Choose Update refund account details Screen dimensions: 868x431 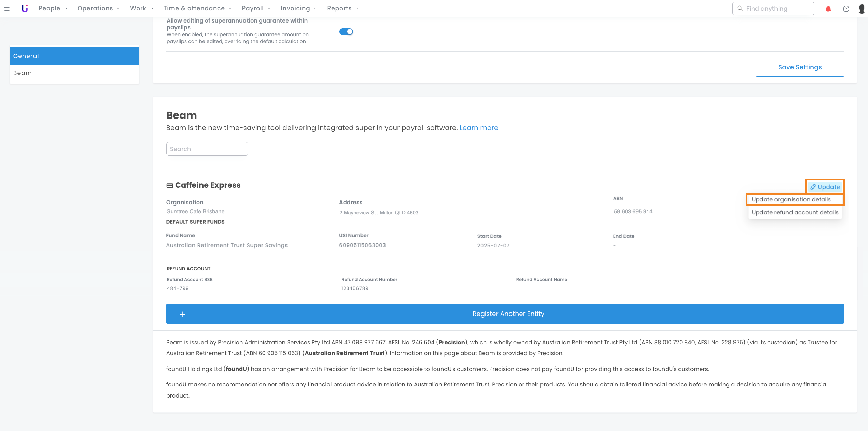[x=795, y=212]
